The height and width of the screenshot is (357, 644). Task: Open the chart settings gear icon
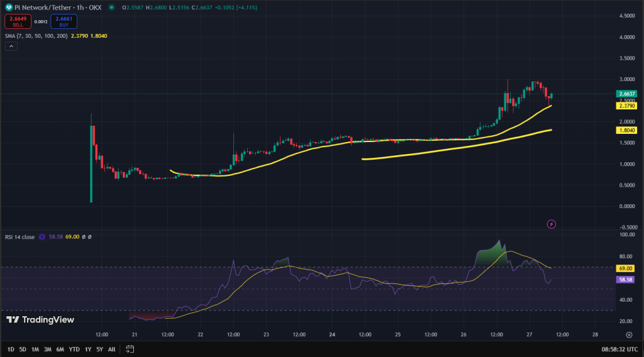pyautogui.click(x=629, y=335)
